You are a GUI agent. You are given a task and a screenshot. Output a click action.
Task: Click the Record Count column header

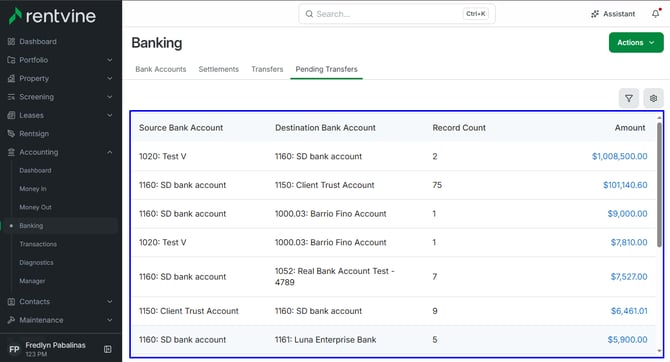459,127
